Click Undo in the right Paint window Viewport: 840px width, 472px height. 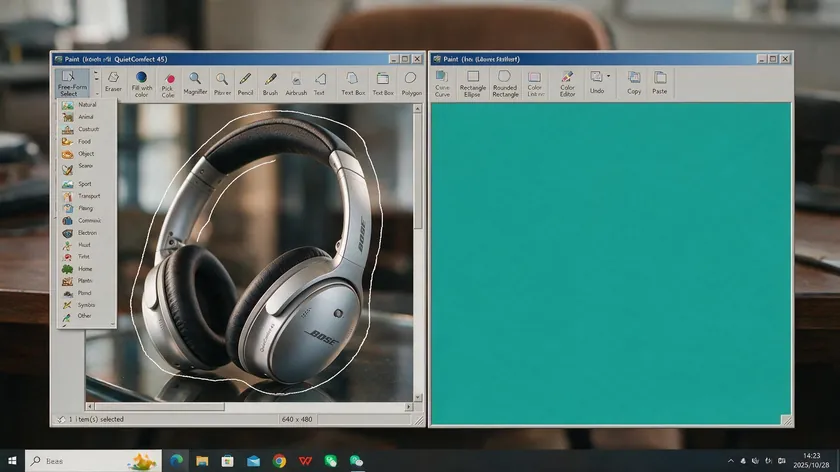[x=597, y=83]
